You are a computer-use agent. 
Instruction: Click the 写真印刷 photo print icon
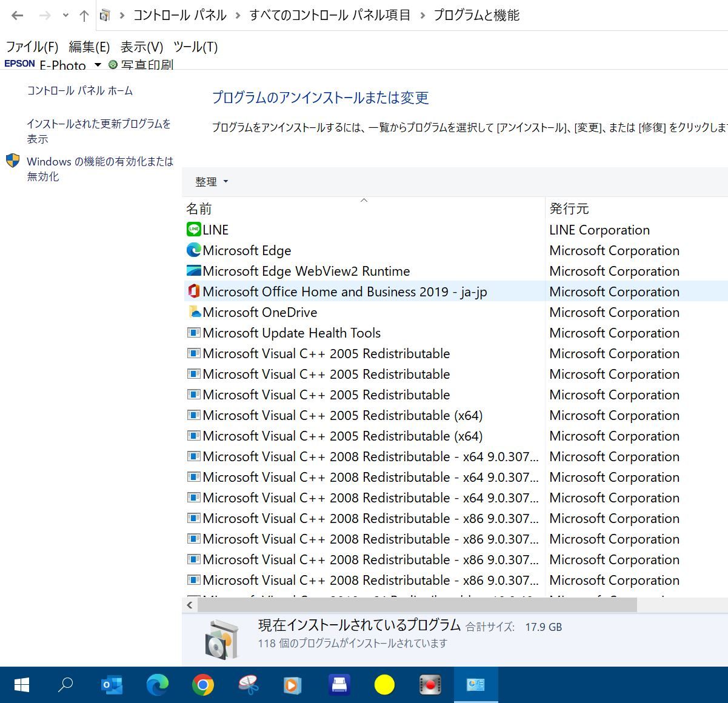[113, 64]
